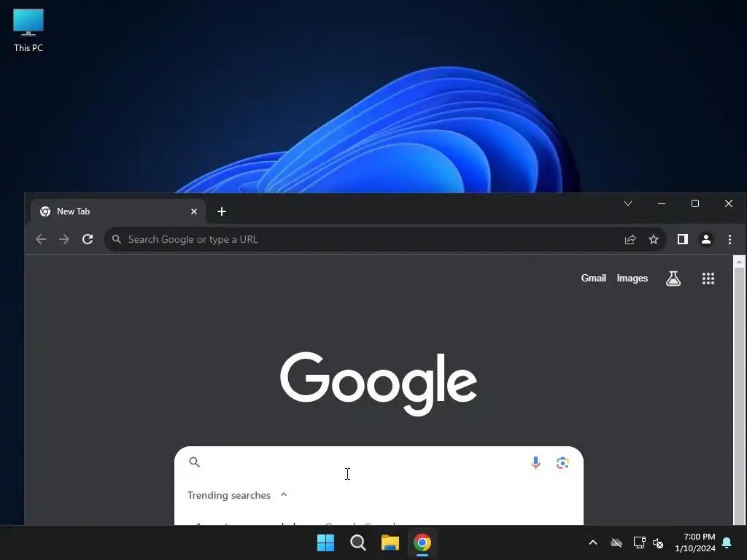Screen dimensions: 747x560
Task: Open Gmail link
Action: point(593,278)
